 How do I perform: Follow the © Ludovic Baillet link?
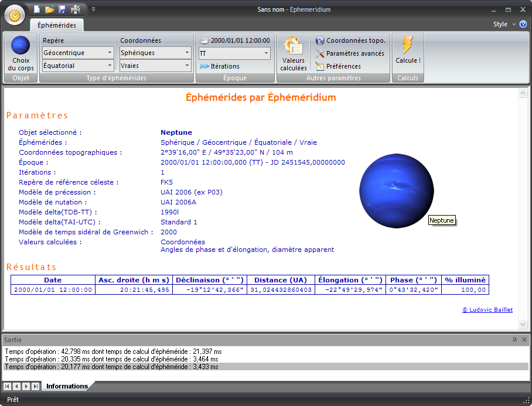pos(487,309)
